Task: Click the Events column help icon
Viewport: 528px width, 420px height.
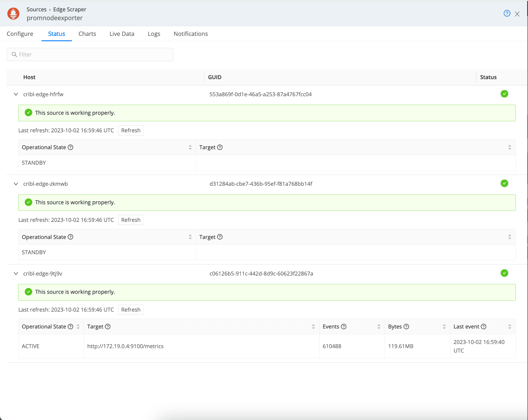Action: [x=344, y=327]
